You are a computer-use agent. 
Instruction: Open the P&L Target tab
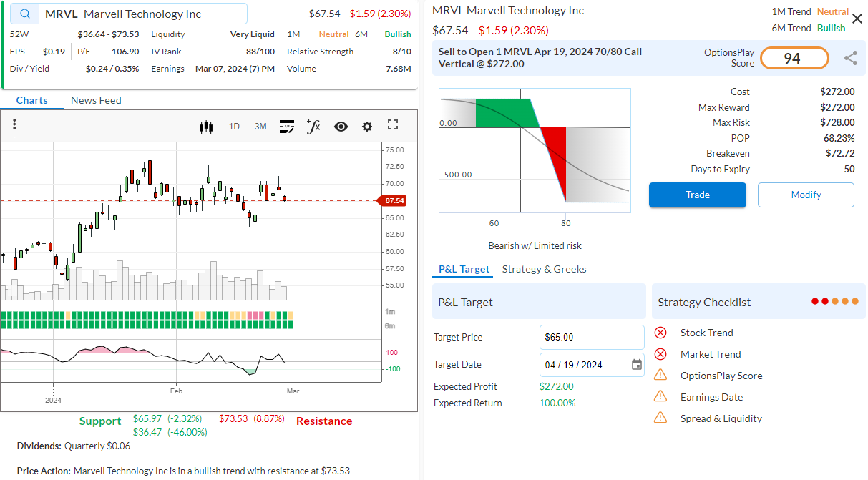pos(464,269)
